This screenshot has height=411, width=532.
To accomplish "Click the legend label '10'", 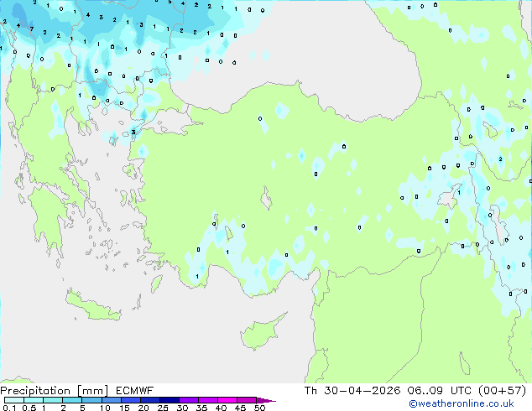I will pyautogui.click(x=105, y=408).
